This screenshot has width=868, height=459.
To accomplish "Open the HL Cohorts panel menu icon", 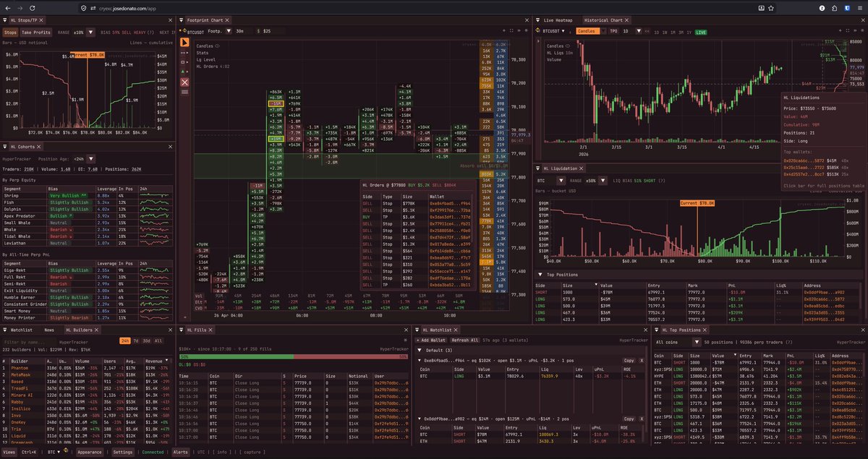I will tap(4, 147).
